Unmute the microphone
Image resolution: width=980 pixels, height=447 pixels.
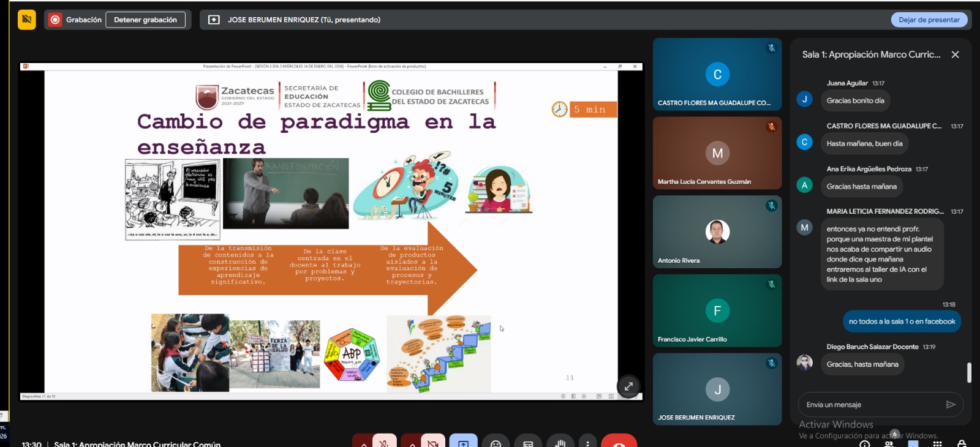point(385,442)
